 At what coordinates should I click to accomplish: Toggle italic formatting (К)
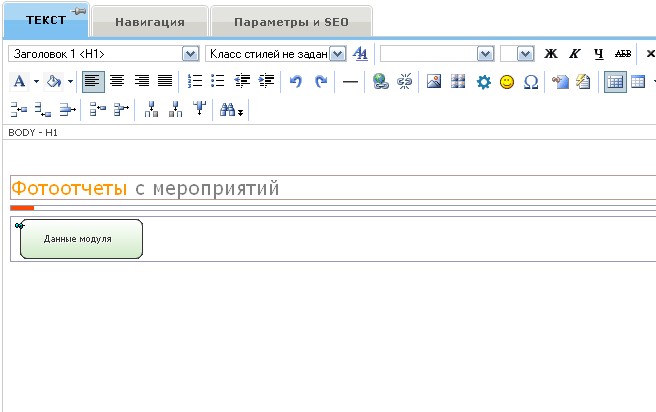point(575,54)
